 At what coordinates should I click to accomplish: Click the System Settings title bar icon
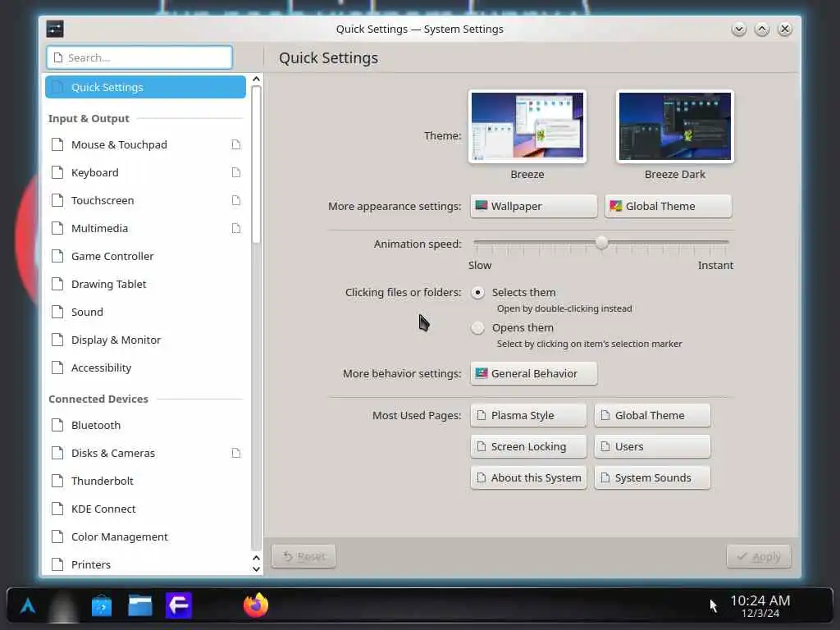coord(55,29)
